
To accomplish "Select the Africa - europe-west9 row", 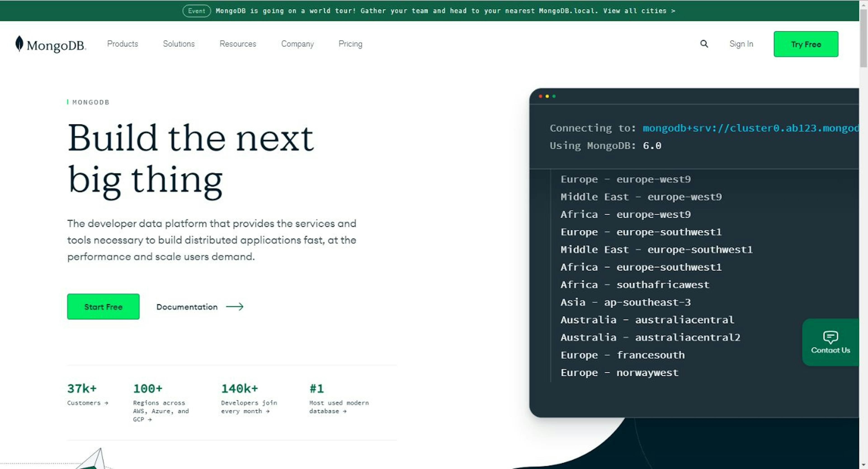I will pos(626,214).
